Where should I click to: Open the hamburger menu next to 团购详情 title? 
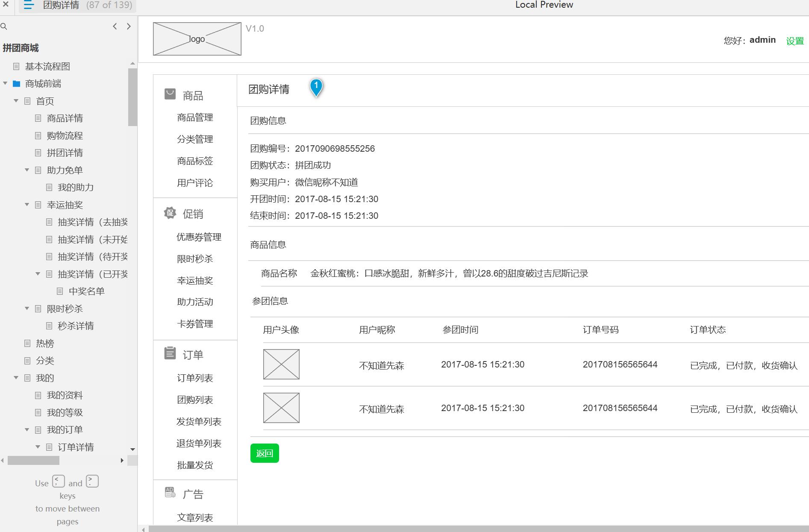[x=29, y=5]
